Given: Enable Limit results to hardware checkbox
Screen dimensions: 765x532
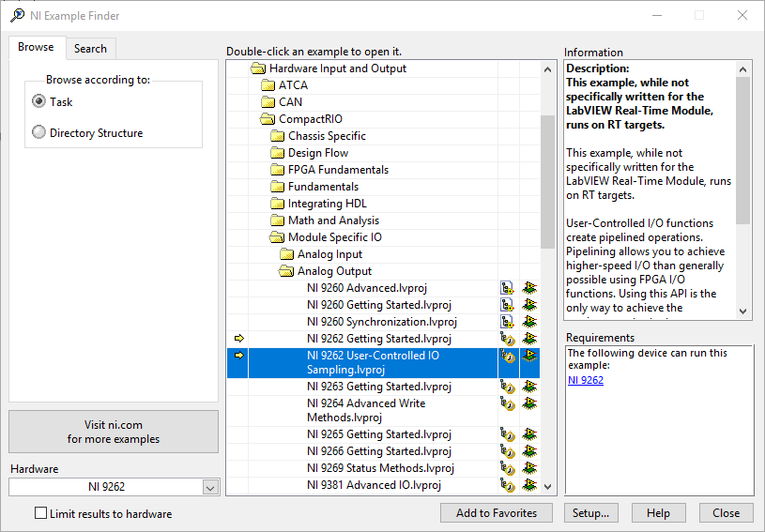Looking at the screenshot, I should pos(41,513).
